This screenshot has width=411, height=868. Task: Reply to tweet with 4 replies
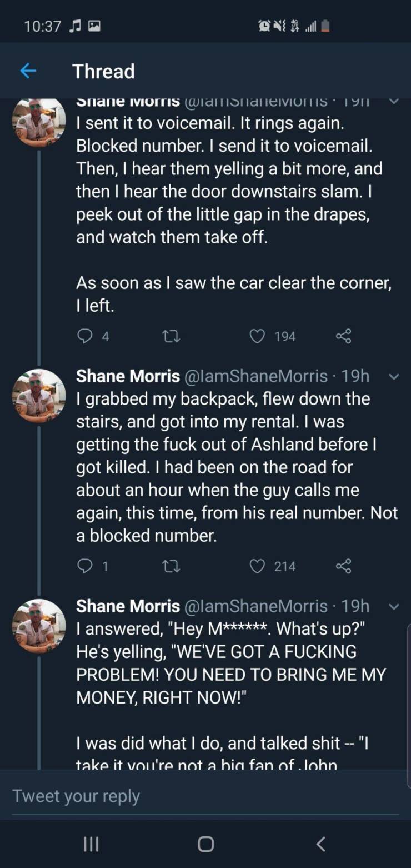coord(85,336)
